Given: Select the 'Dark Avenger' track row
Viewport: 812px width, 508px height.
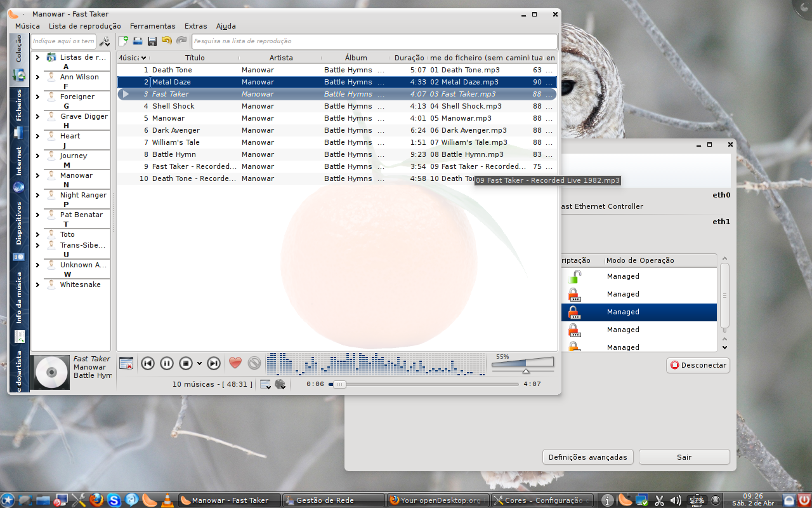Looking at the screenshot, I should (x=337, y=130).
